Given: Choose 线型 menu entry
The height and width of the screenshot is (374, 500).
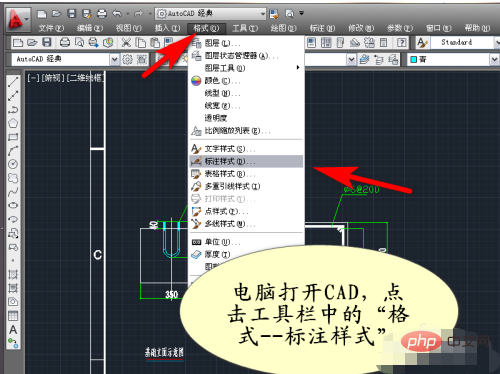Looking at the screenshot, I should click(246, 93).
